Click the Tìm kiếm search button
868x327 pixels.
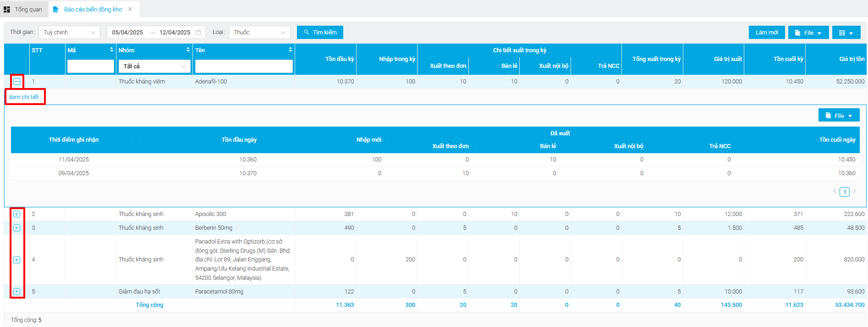pos(320,33)
